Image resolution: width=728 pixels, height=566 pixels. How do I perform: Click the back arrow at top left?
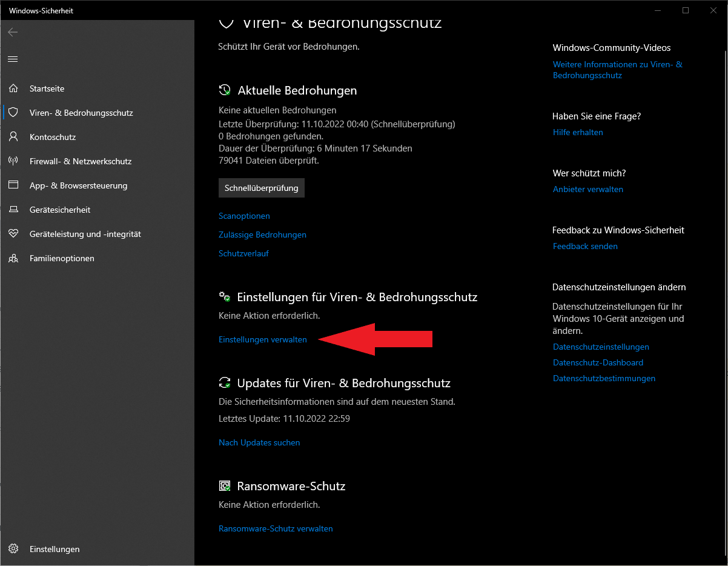(x=12, y=32)
